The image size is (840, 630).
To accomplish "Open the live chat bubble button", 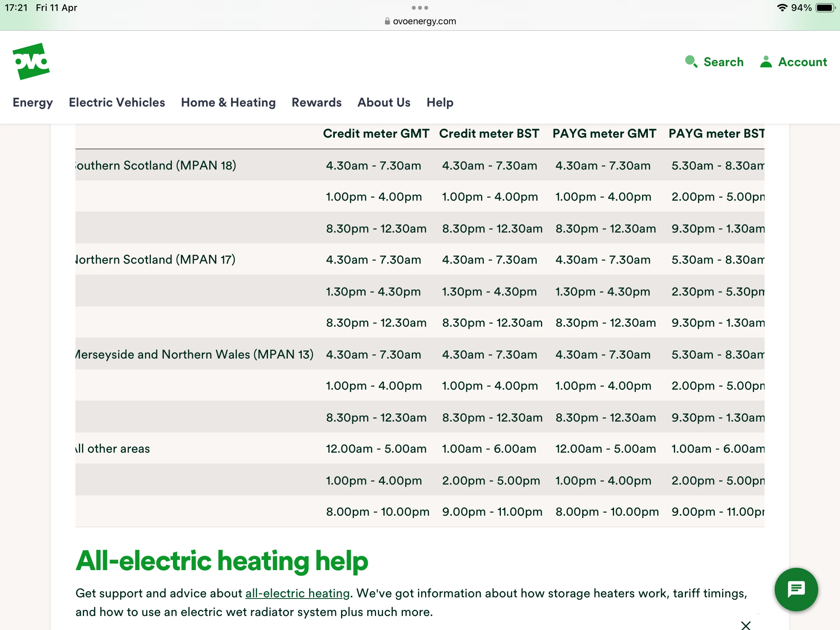I will [796, 589].
